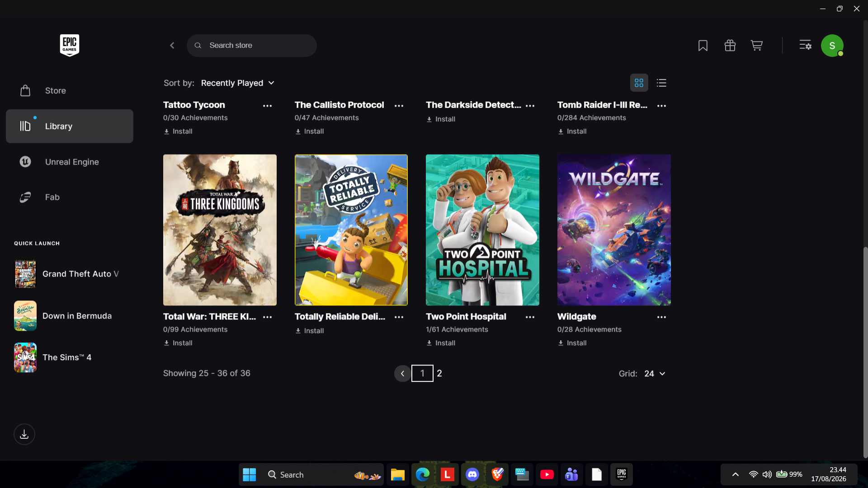Expand the Grid size dropdown
Image resolution: width=868 pixels, height=488 pixels.
point(655,374)
